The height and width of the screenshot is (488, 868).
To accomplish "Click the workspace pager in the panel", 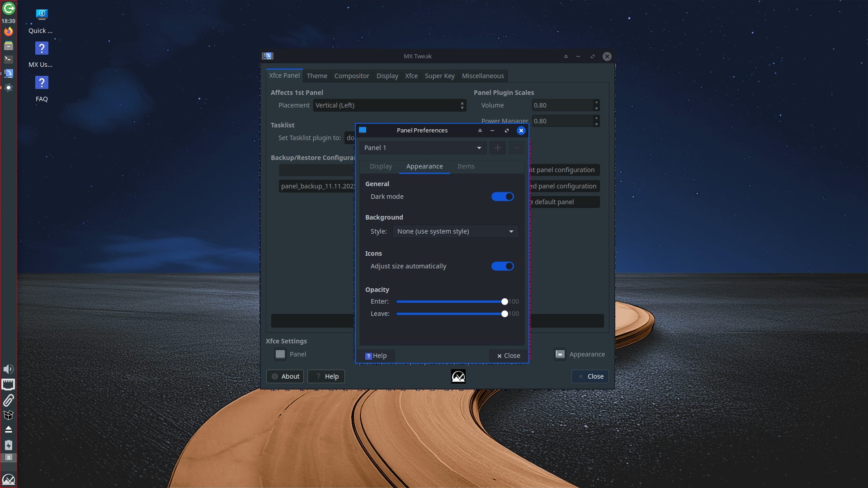I will point(9,457).
